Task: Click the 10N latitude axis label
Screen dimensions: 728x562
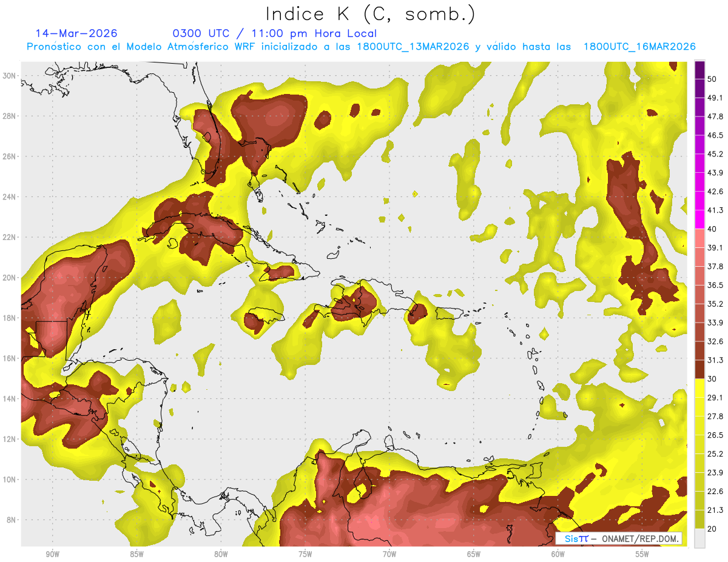Action: pyautogui.click(x=10, y=480)
